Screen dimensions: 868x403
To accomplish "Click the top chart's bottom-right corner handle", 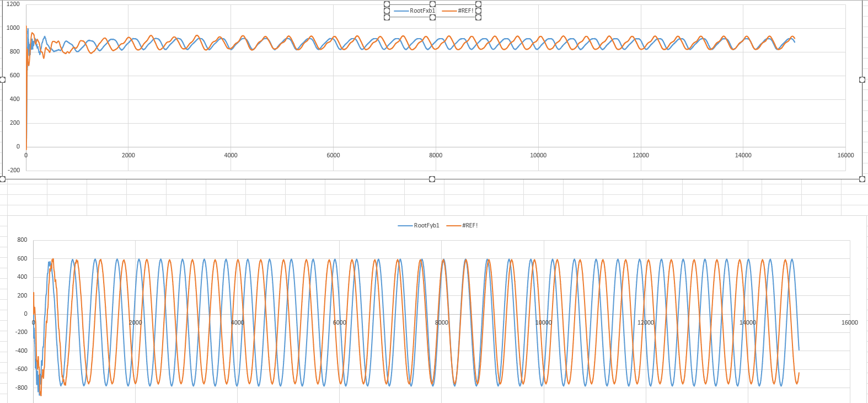I will point(862,179).
